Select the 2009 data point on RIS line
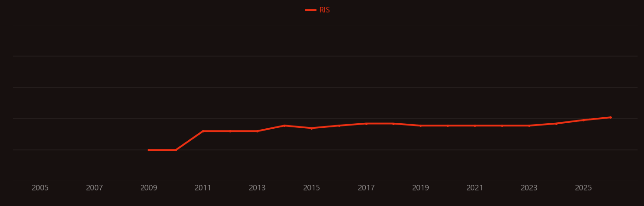 coord(149,150)
